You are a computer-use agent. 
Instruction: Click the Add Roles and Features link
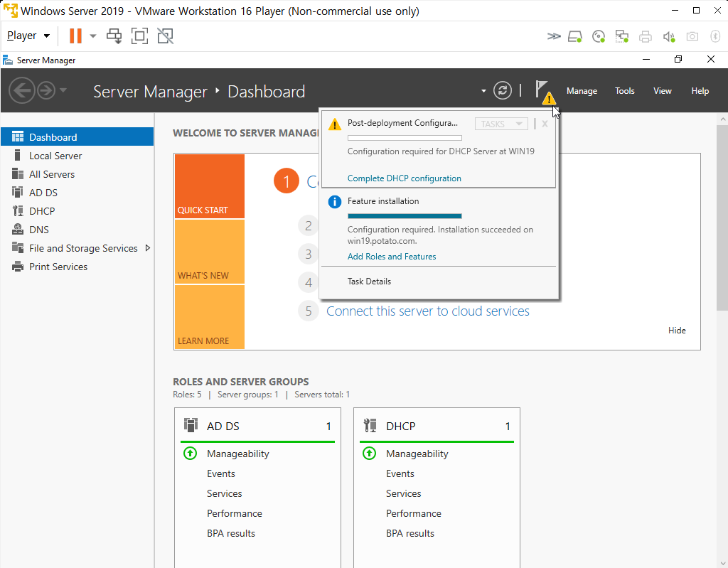(x=392, y=257)
